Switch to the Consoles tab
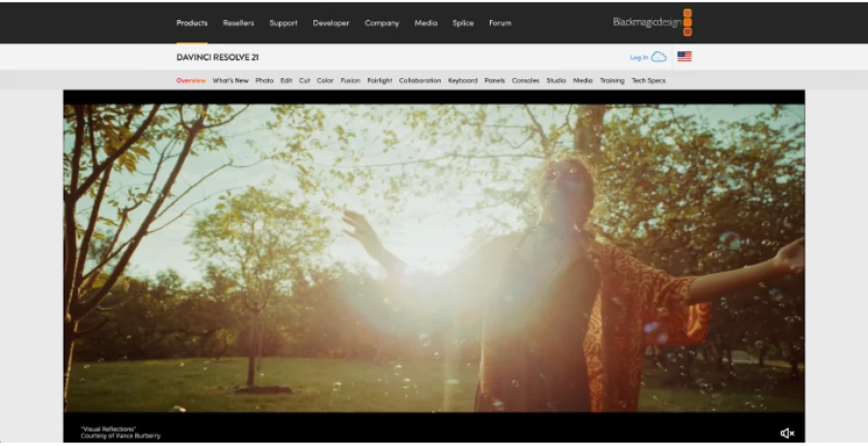 [526, 80]
